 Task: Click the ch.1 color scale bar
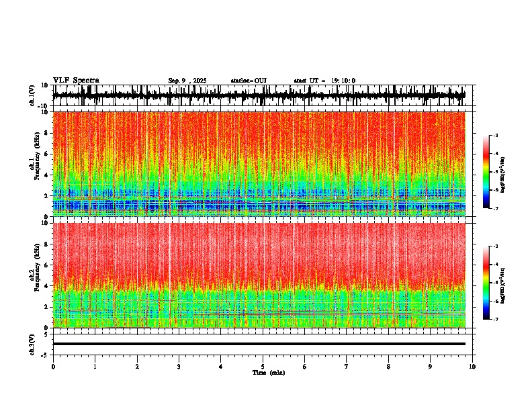point(486,172)
